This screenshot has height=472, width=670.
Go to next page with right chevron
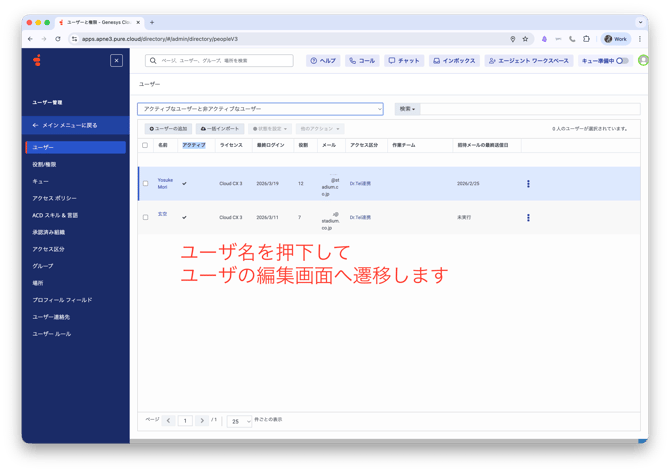coord(202,421)
